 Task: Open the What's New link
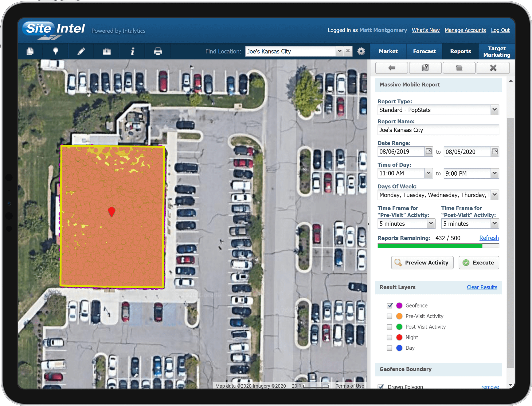[426, 30]
